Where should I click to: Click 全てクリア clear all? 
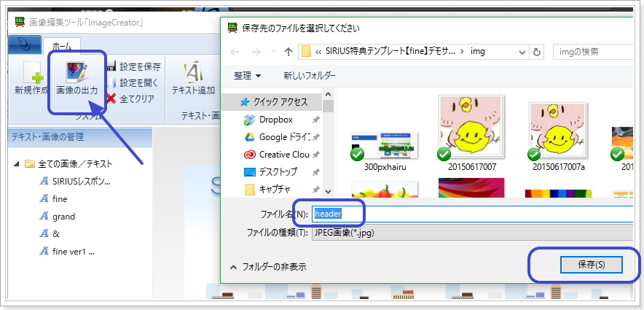pos(130,98)
